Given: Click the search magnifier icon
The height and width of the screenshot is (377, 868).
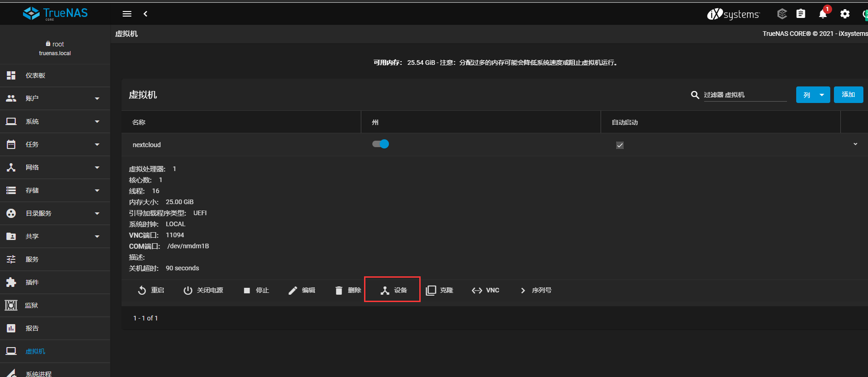Looking at the screenshot, I should pyautogui.click(x=695, y=95).
